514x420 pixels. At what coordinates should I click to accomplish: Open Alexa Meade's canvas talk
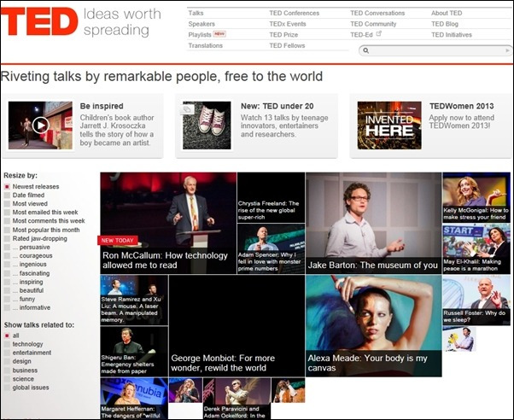click(373, 326)
